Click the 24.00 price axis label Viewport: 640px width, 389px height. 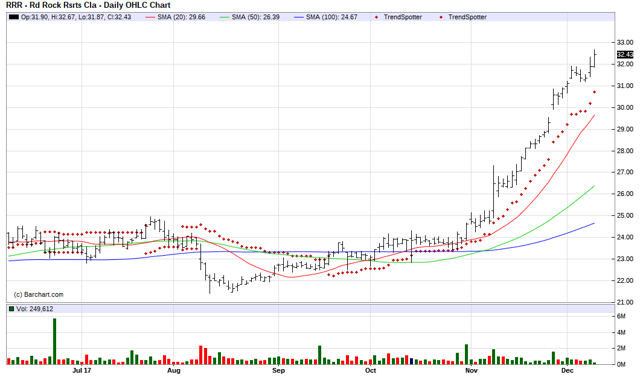625,237
